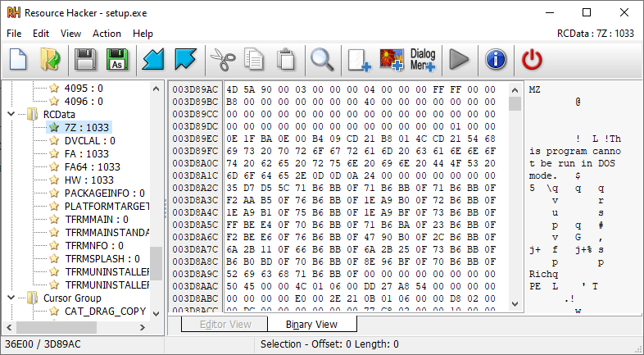This screenshot has width=644, height=355.
Task: Click the grey play Compile Script icon
Action: (459, 60)
